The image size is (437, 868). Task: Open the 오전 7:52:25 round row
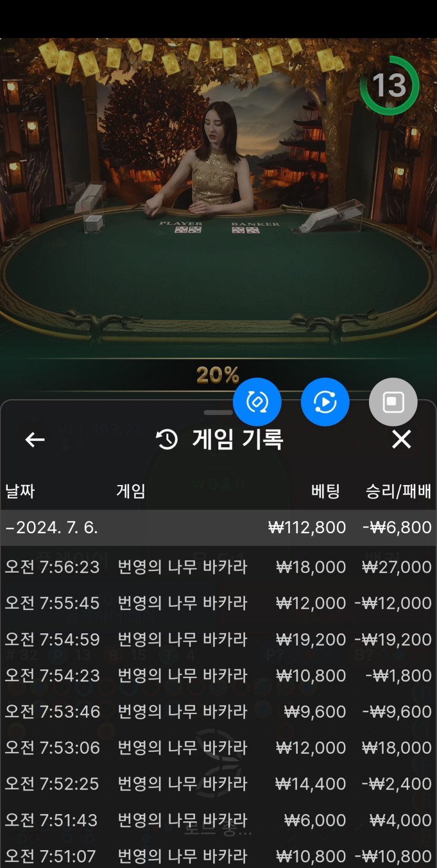click(218, 784)
